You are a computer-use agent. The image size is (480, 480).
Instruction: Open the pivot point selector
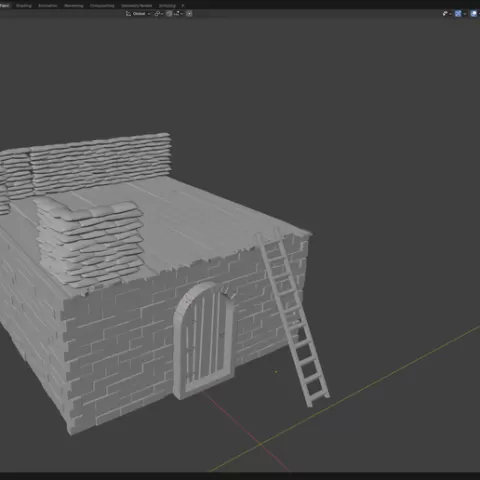click(x=159, y=14)
